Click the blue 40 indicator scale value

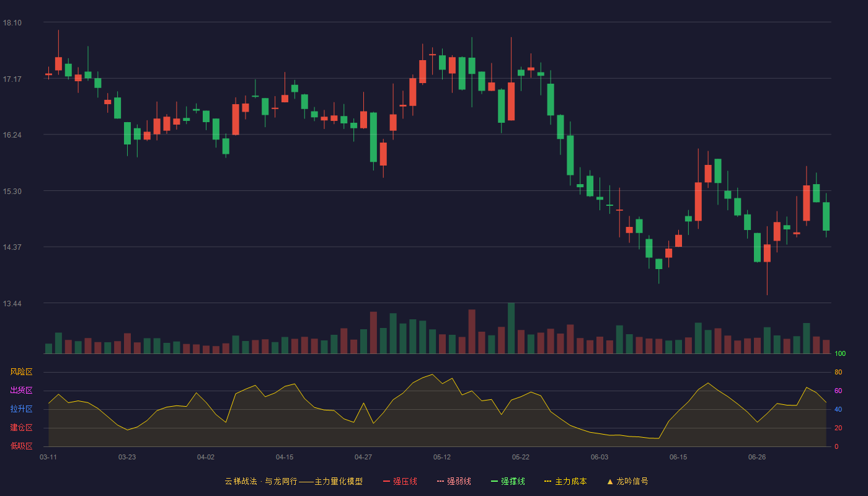(838, 409)
